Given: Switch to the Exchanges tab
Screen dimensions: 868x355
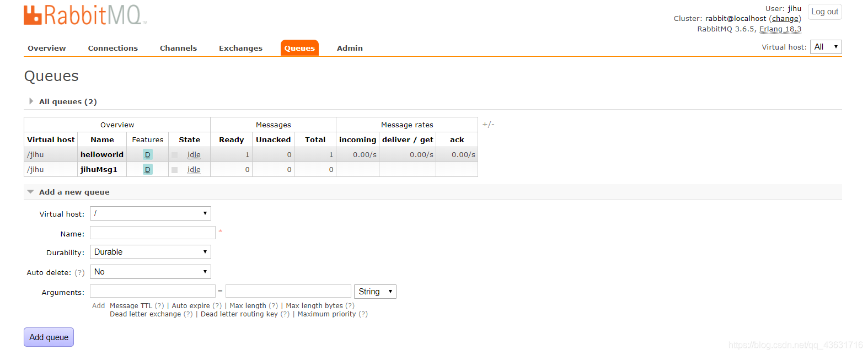Looking at the screenshot, I should [240, 49].
